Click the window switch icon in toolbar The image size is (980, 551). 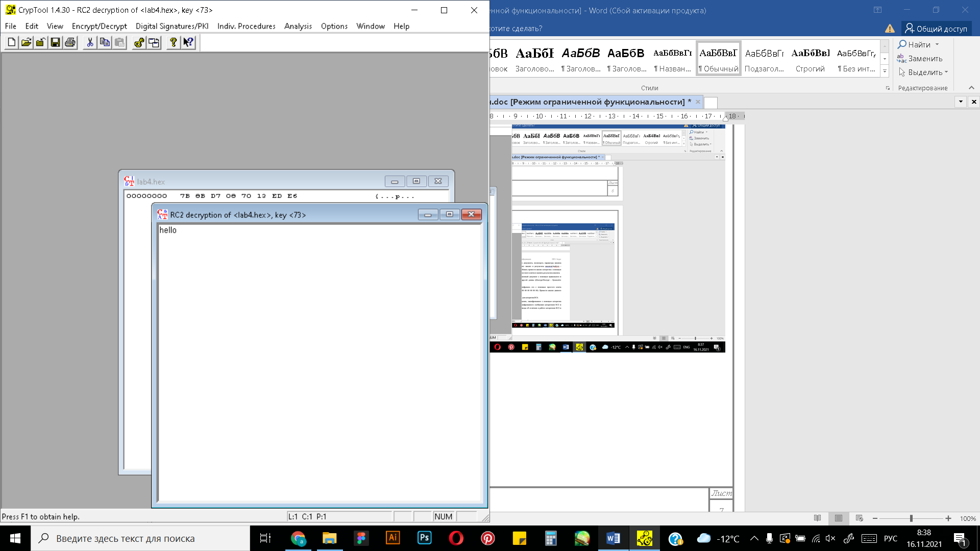tap(154, 42)
